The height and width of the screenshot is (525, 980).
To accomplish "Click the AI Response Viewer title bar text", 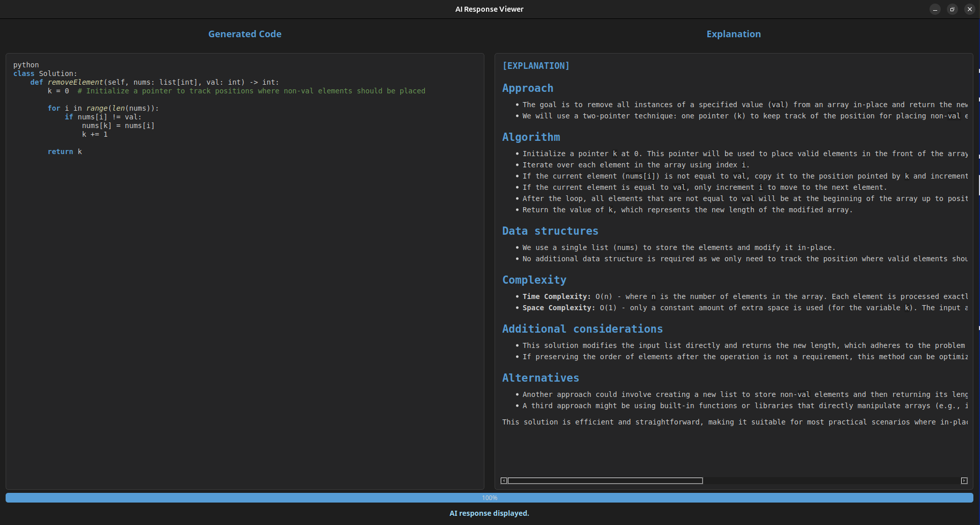I will pos(489,9).
